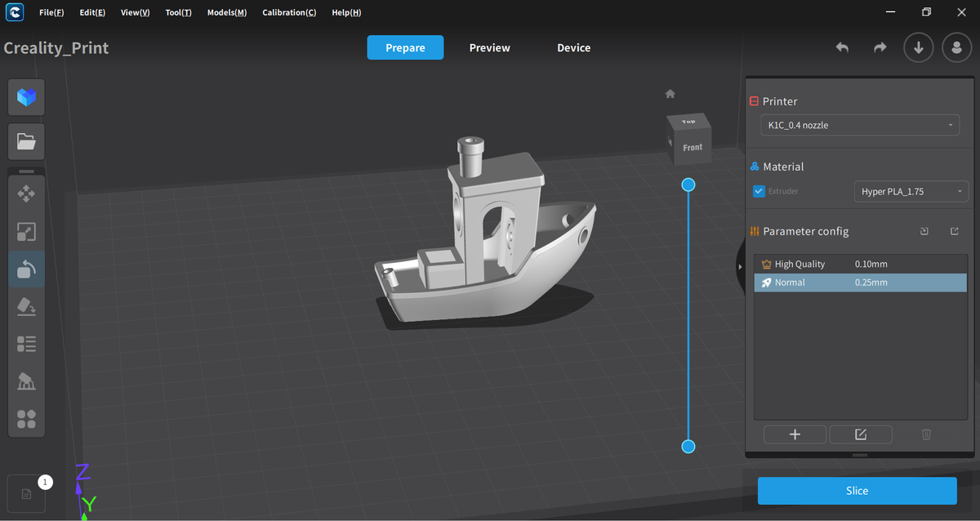Undo the last action
The height and width of the screenshot is (521, 980).
(x=842, y=47)
